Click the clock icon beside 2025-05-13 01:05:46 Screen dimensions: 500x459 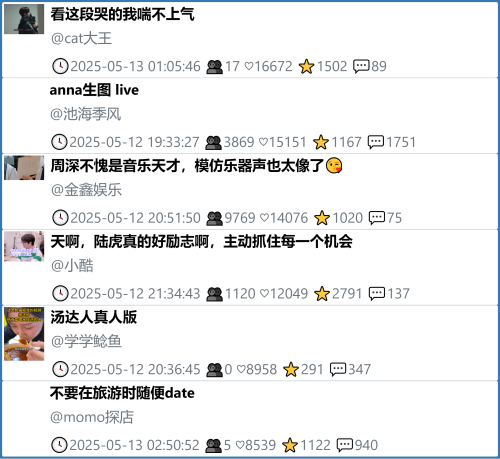pos(60,66)
